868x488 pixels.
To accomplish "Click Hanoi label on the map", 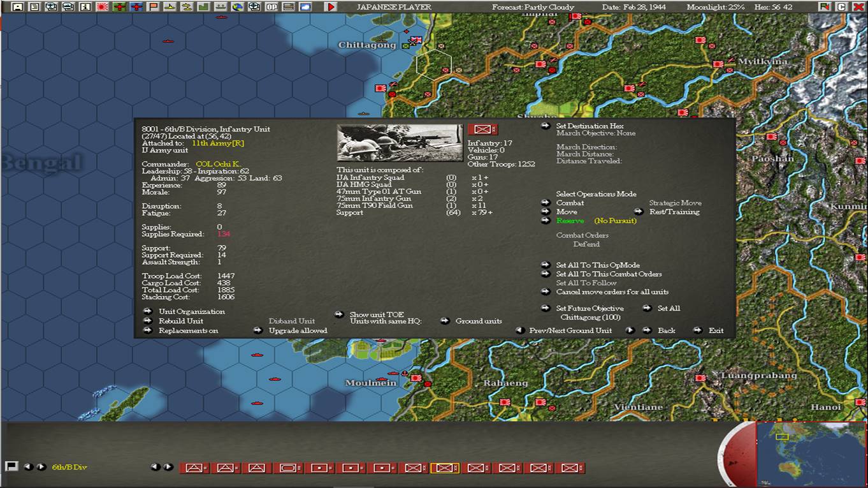I will coord(826,407).
